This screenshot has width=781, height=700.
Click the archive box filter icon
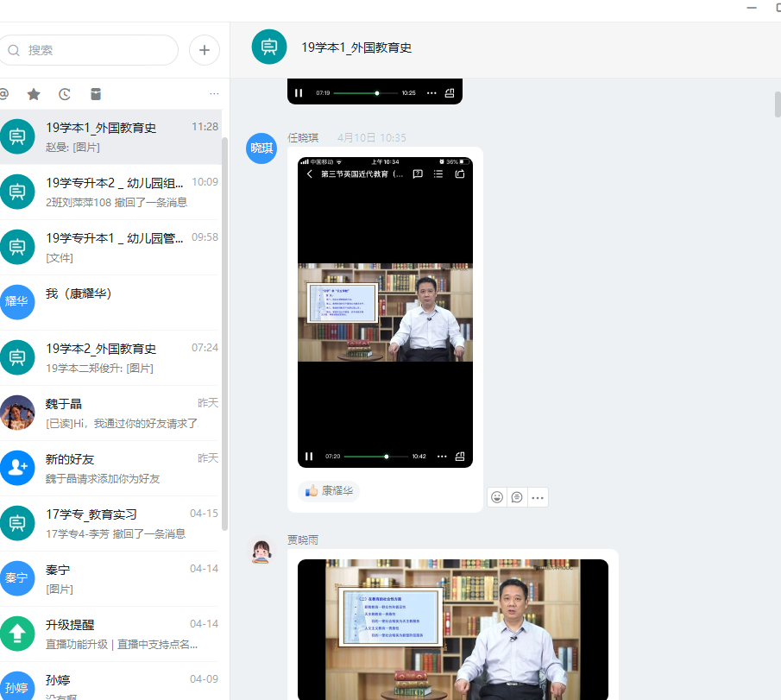click(x=96, y=94)
